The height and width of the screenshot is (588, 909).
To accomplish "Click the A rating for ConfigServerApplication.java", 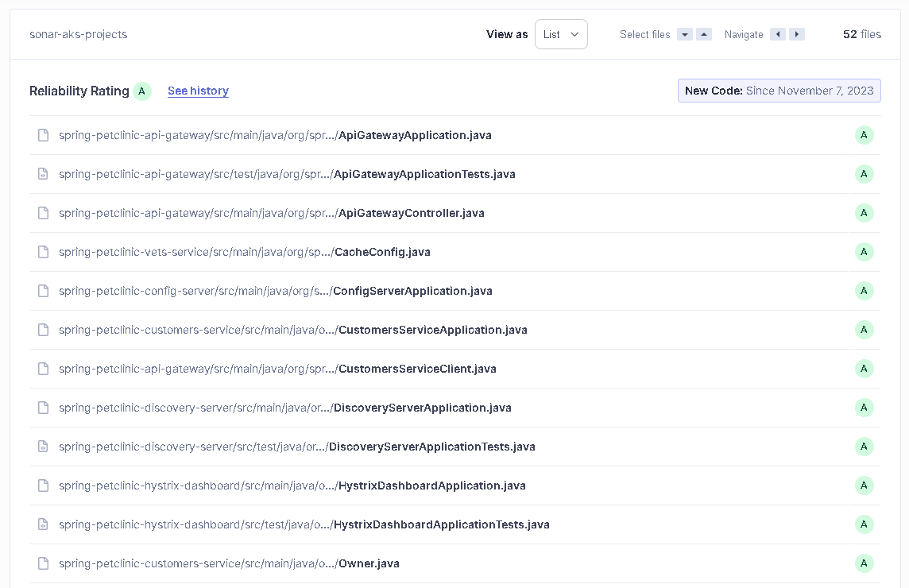I will [x=864, y=291].
